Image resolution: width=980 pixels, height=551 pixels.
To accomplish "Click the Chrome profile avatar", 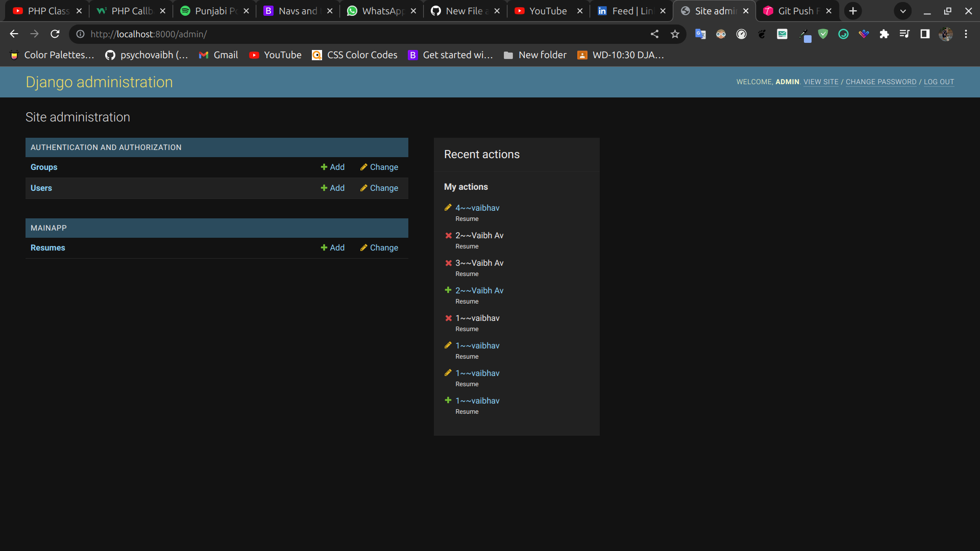I will pyautogui.click(x=946, y=34).
